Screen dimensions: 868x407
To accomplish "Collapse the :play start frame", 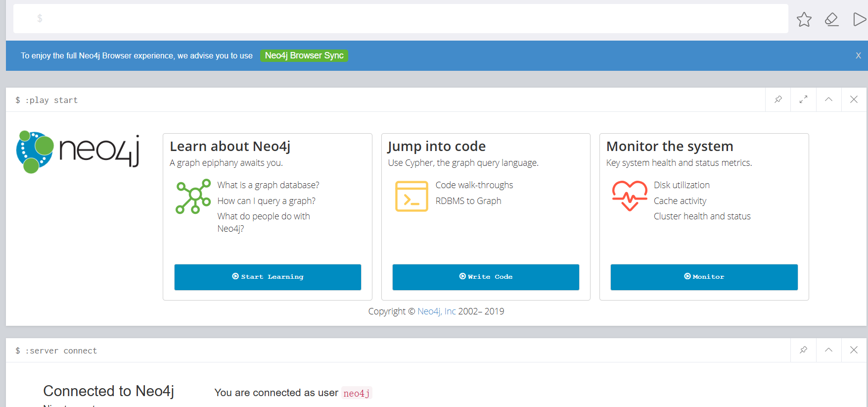I will [829, 100].
